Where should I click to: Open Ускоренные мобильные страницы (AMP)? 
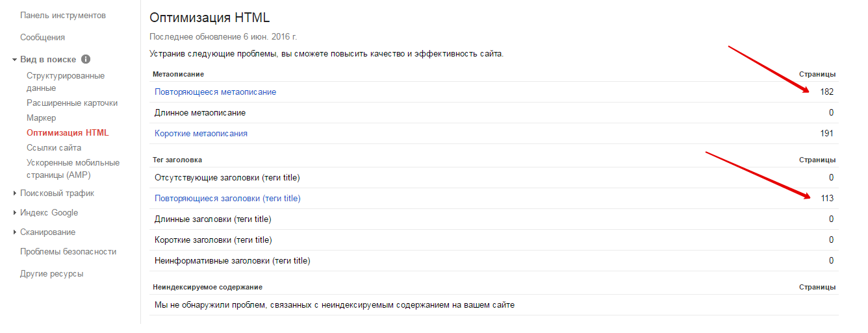tap(73, 169)
